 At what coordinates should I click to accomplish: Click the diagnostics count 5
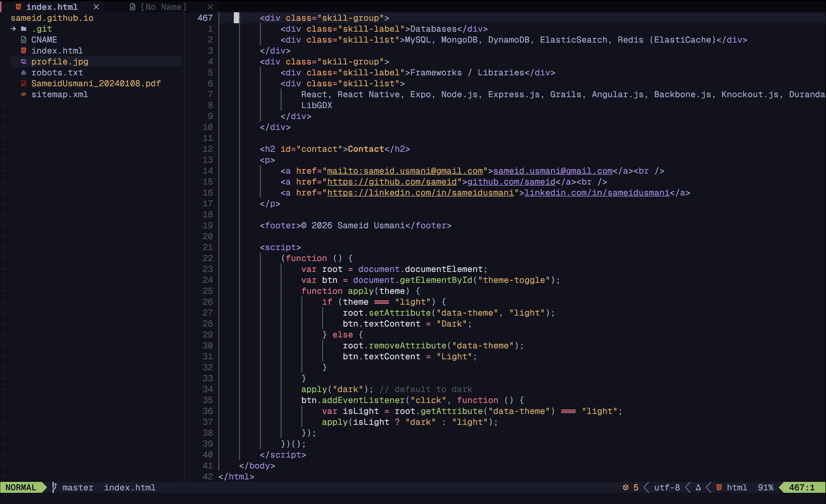click(636, 487)
